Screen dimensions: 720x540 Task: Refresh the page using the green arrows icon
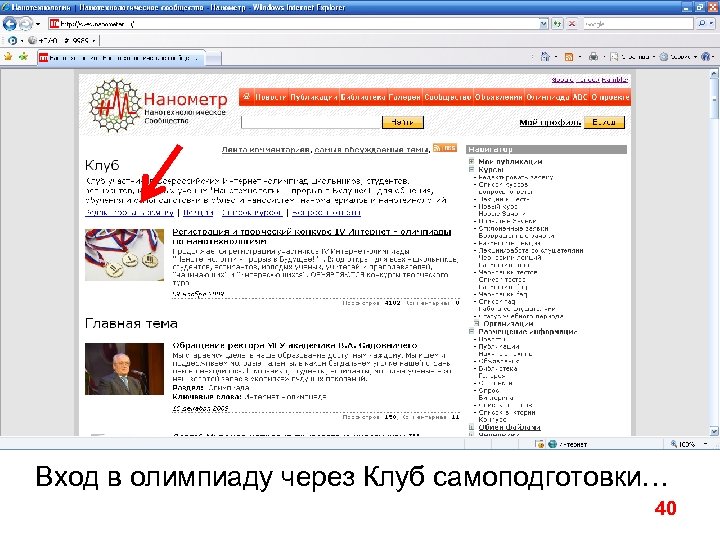pos(557,23)
